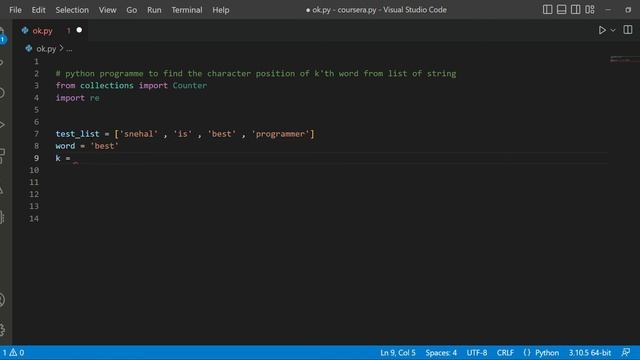Click the problem count '1' on ok.py tab
This screenshot has width=640, height=360.
(69, 31)
